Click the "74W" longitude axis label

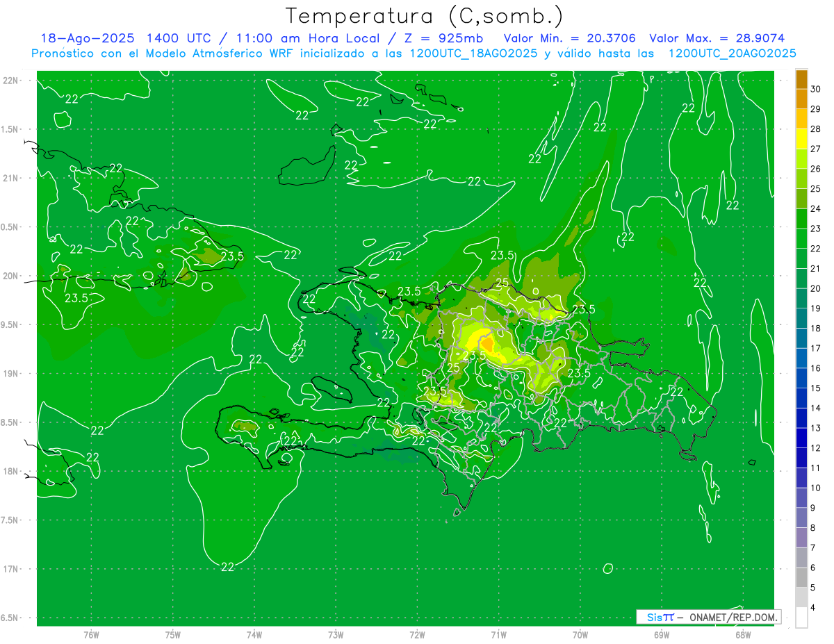pos(254,634)
